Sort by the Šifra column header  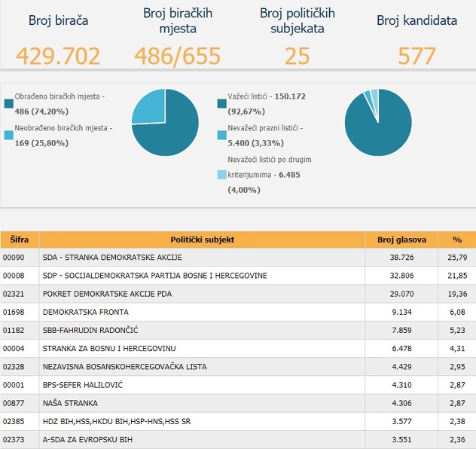point(20,240)
